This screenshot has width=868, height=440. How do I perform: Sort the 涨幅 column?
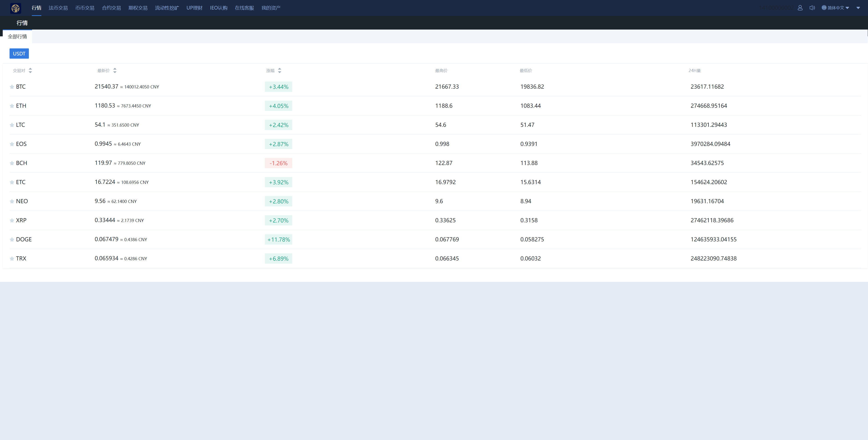279,70
